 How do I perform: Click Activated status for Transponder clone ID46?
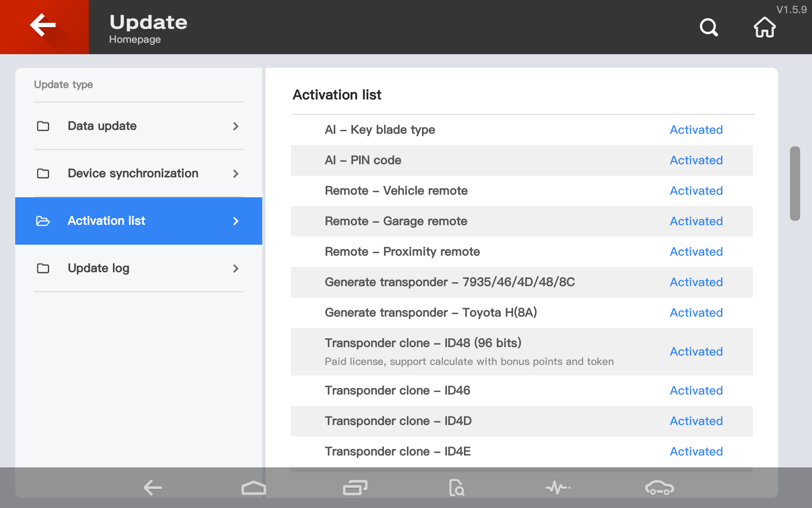[x=696, y=391]
